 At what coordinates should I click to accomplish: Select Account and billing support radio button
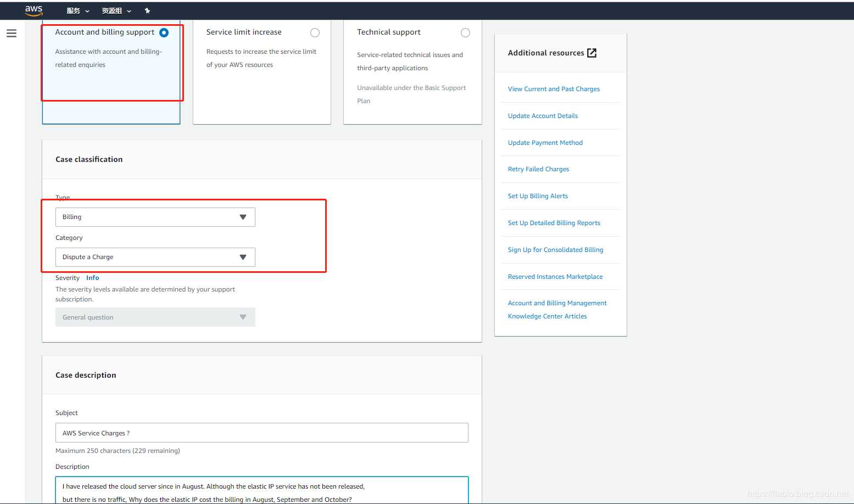coord(164,33)
